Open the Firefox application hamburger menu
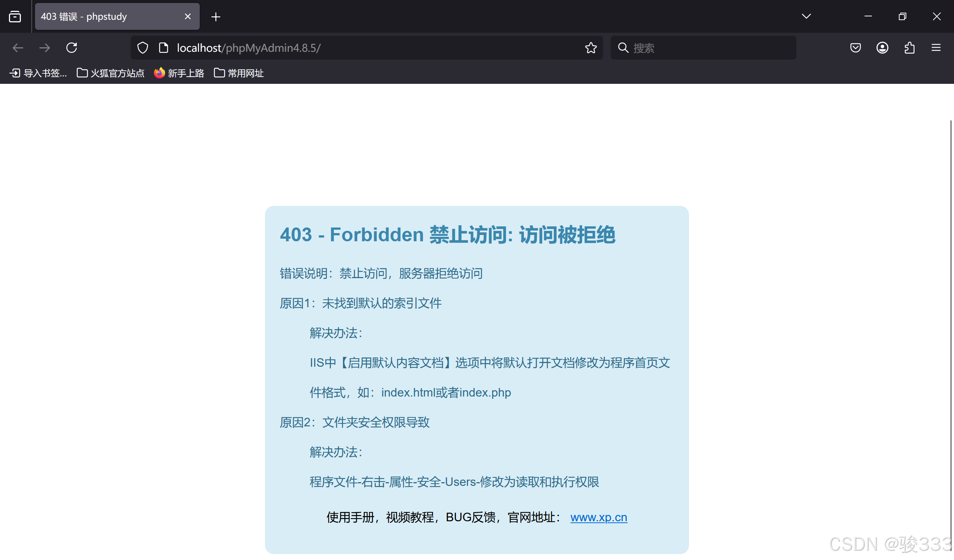Viewport: 954px width, 560px height. (x=936, y=48)
